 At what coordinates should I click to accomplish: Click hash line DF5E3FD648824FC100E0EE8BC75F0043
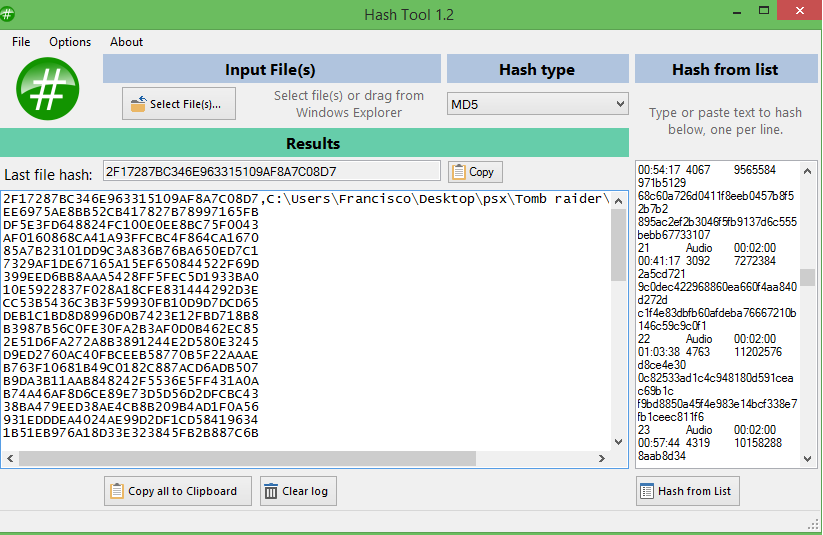[131, 225]
